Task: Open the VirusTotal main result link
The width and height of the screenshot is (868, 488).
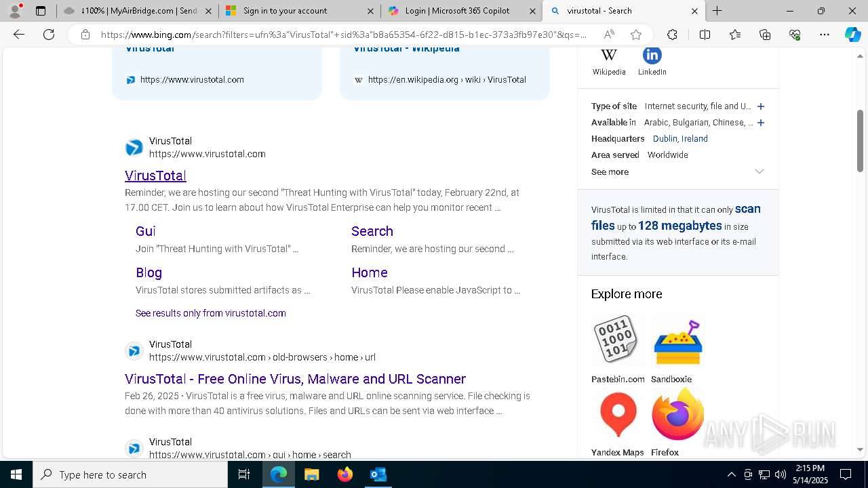Action: click(155, 176)
